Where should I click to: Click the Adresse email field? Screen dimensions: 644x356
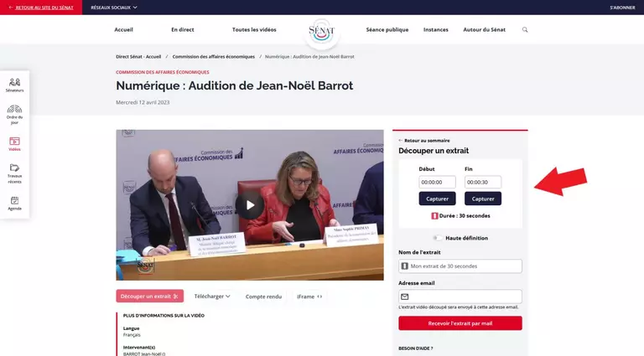(460, 297)
